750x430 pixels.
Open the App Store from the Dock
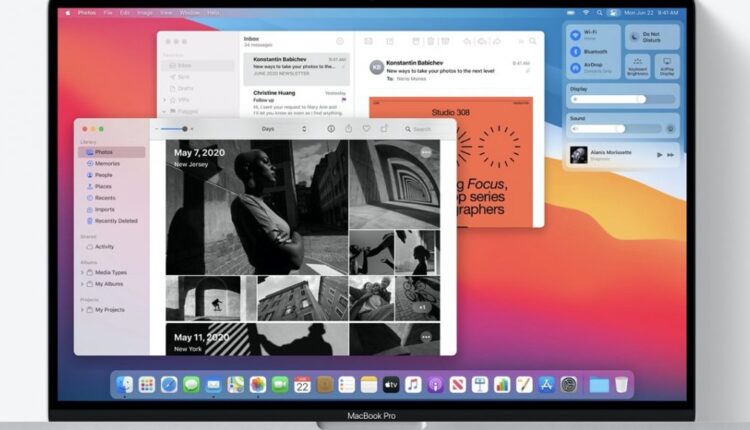coord(547,385)
